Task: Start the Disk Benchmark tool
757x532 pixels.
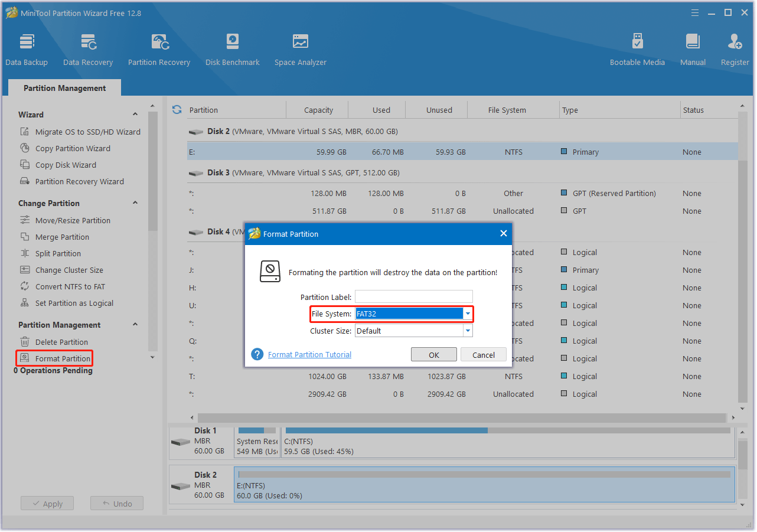Action: pos(233,50)
